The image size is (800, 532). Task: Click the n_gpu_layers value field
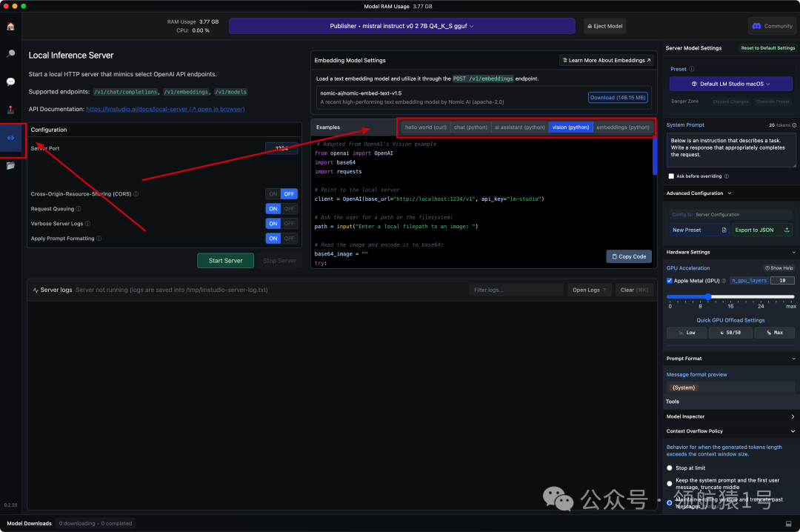pyautogui.click(x=782, y=281)
